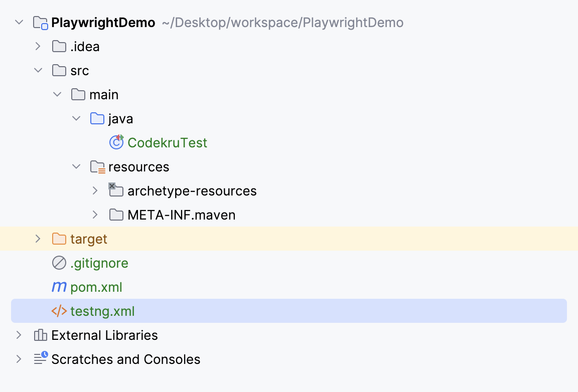Collapse the PlaywrightDemo project root

pyautogui.click(x=19, y=23)
